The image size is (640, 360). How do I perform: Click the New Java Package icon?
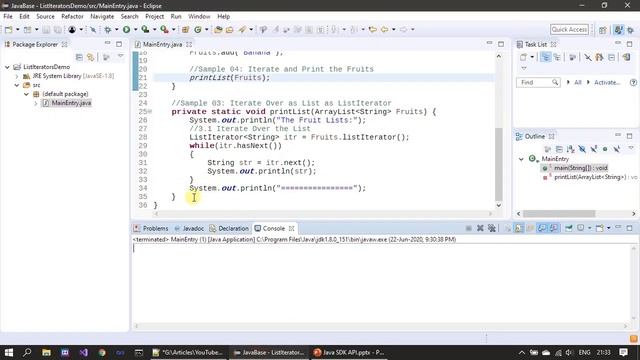(185, 29)
